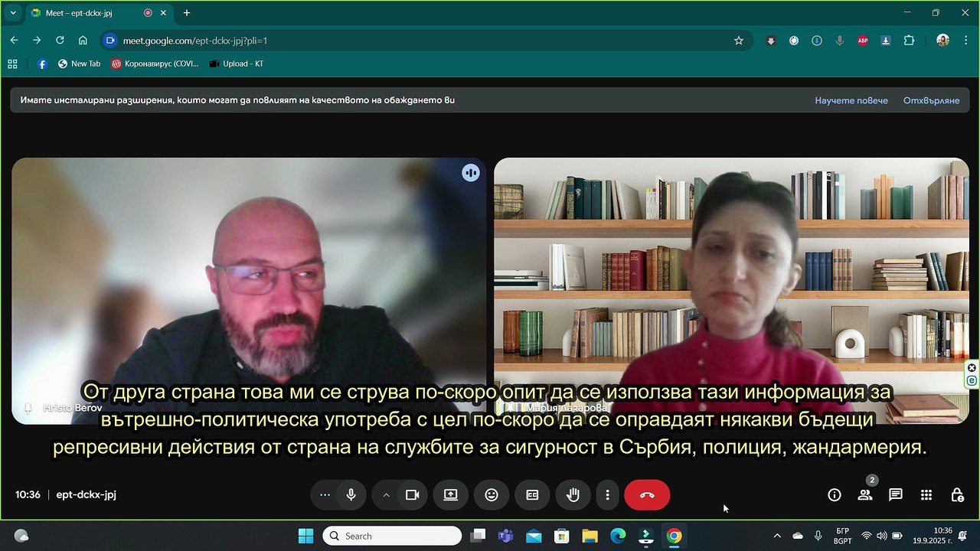
Task: Click the speaking indicator on Hristo Berov's tile
Action: (471, 173)
